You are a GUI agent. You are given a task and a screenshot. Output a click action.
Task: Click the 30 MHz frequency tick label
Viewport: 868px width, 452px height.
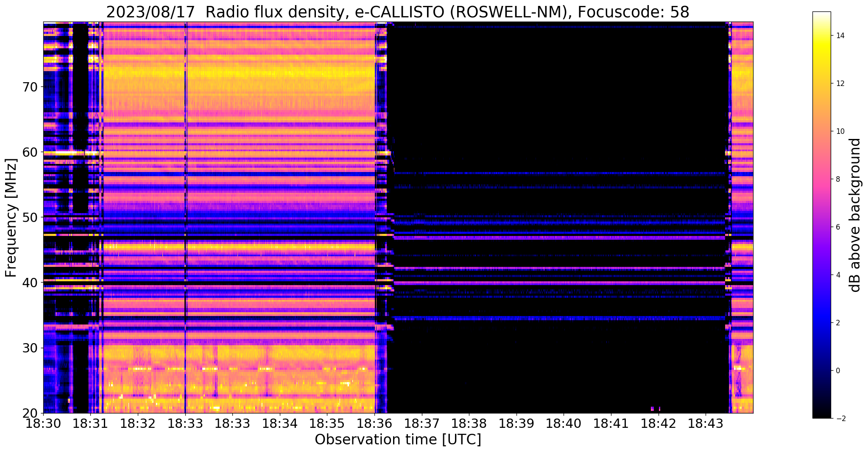[x=30, y=348]
